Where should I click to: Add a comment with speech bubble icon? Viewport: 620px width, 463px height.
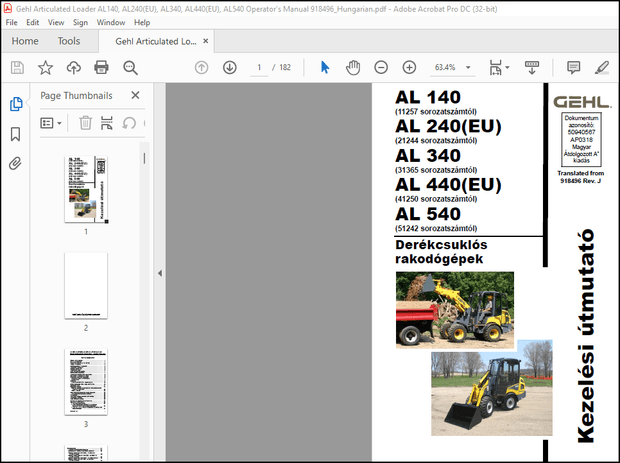(x=573, y=68)
